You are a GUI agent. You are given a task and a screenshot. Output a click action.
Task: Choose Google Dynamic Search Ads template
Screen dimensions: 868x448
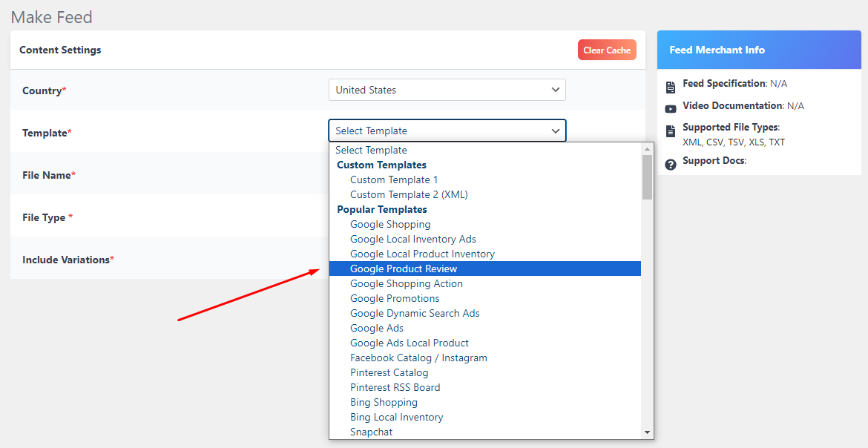click(x=415, y=312)
